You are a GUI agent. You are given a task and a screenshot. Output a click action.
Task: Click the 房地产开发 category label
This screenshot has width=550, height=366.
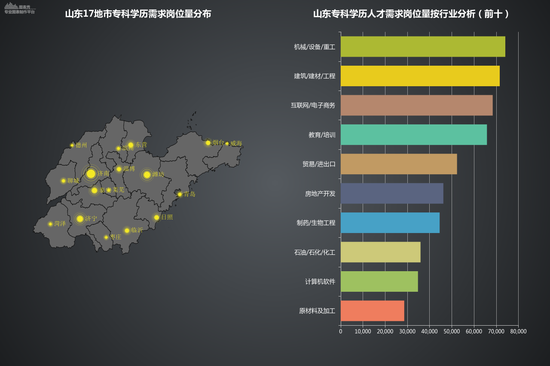pos(320,194)
